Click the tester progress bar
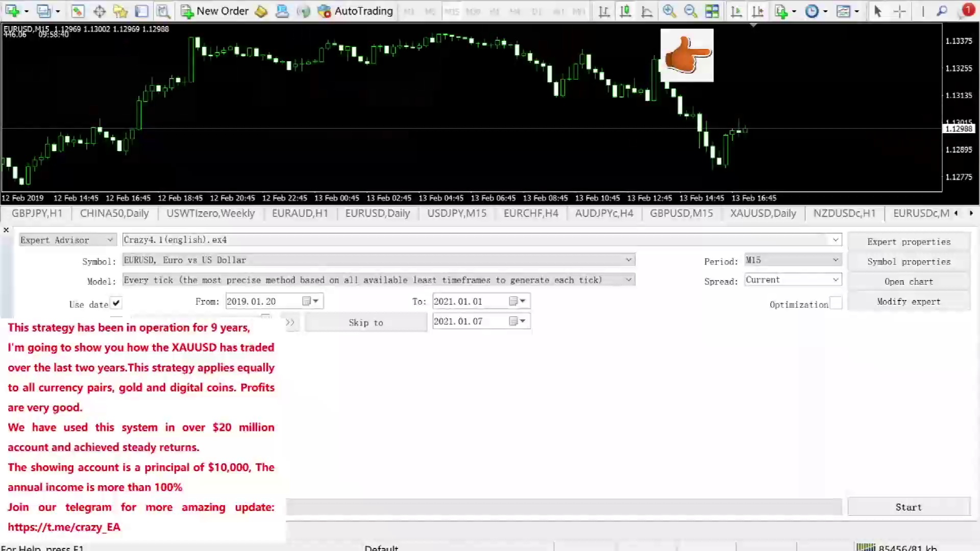Image resolution: width=980 pixels, height=551 pixels. pyautogui.click(x=563, y=507)
